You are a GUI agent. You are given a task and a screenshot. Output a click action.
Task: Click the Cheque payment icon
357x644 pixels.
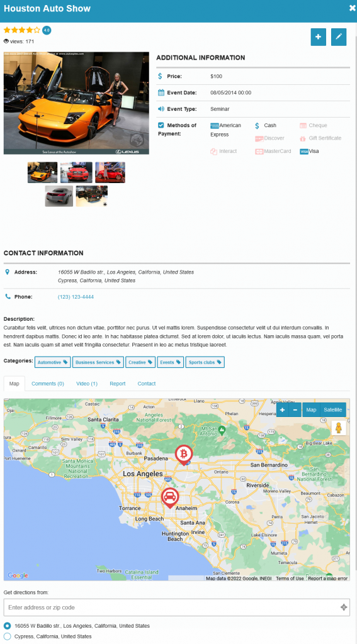tap(303, 126)
